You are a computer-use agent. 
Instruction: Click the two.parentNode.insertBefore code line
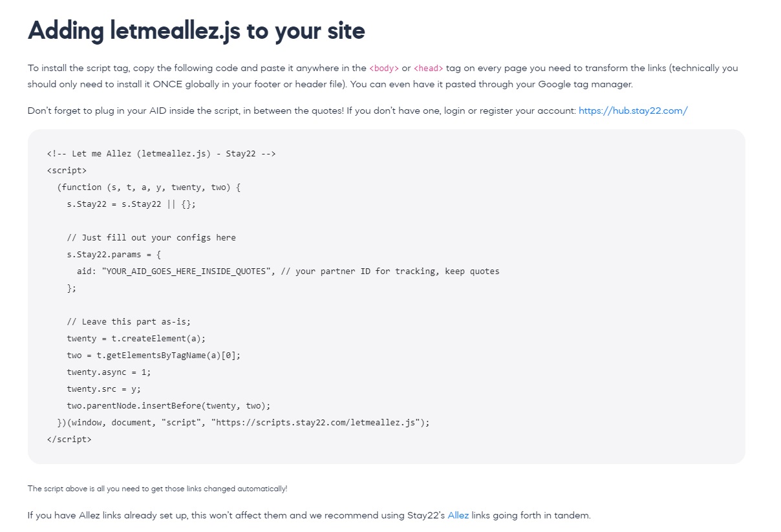pyautogui.click(x=169, y=405)
